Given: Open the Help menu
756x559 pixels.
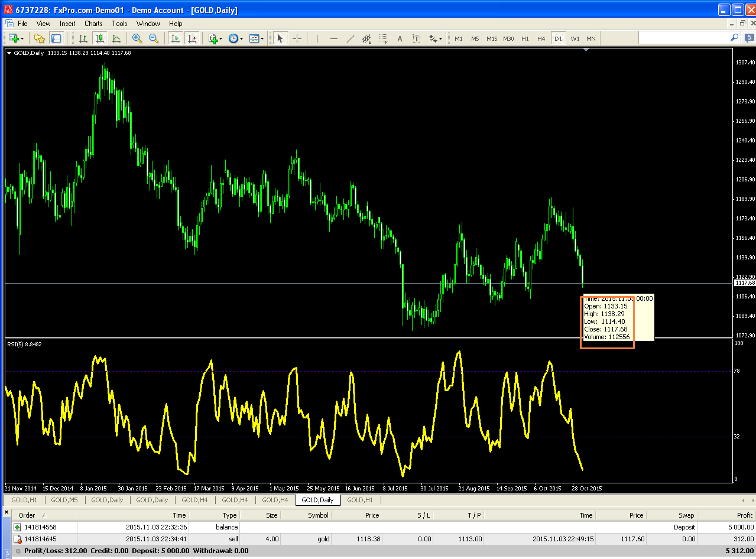Looking at the screenshot, I should coord(176,24).
